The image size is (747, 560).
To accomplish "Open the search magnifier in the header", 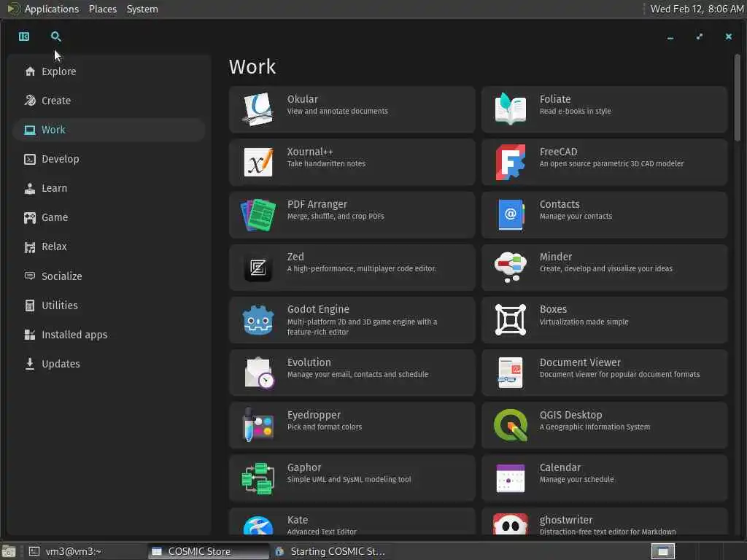I will tap(55, 36).
